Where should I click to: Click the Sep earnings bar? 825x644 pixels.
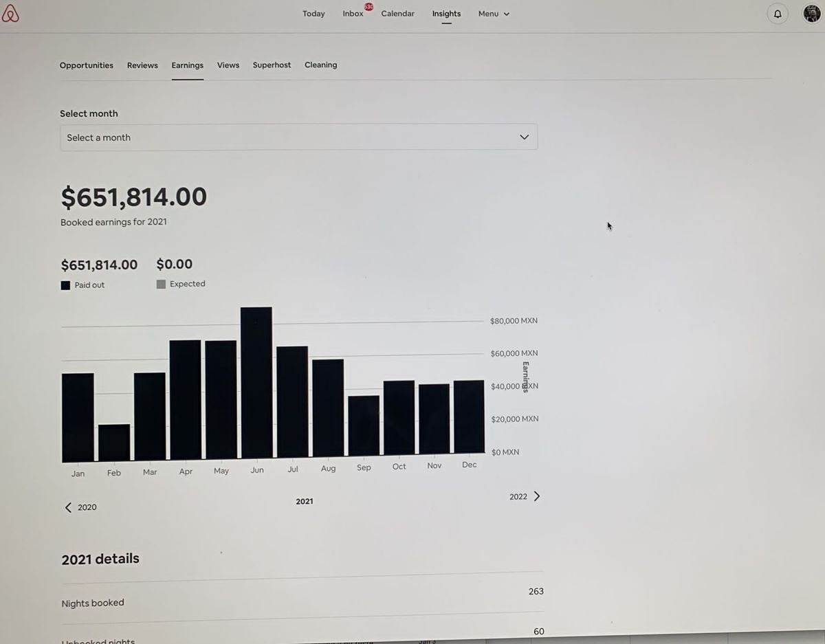[364, 425]
